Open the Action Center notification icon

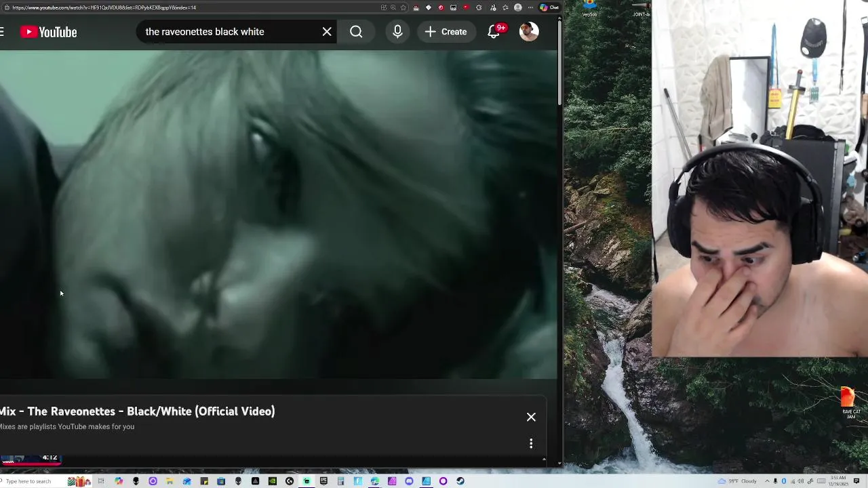856,481
